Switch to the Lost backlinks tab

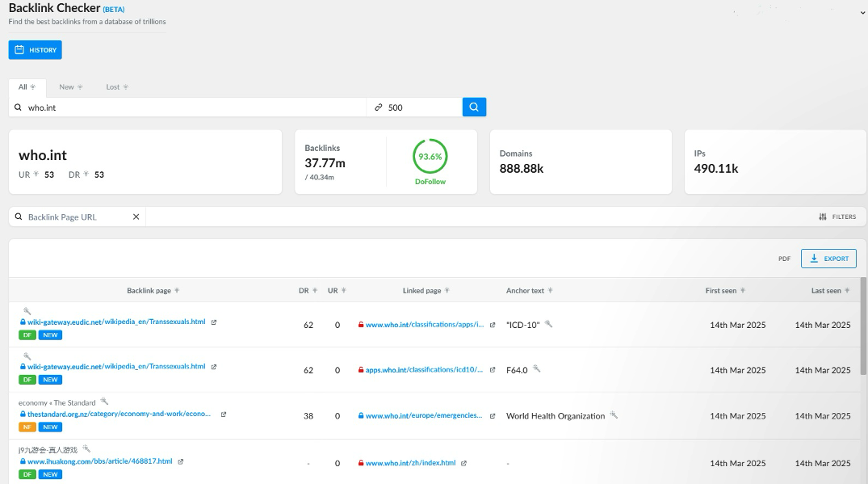[117, 87]
